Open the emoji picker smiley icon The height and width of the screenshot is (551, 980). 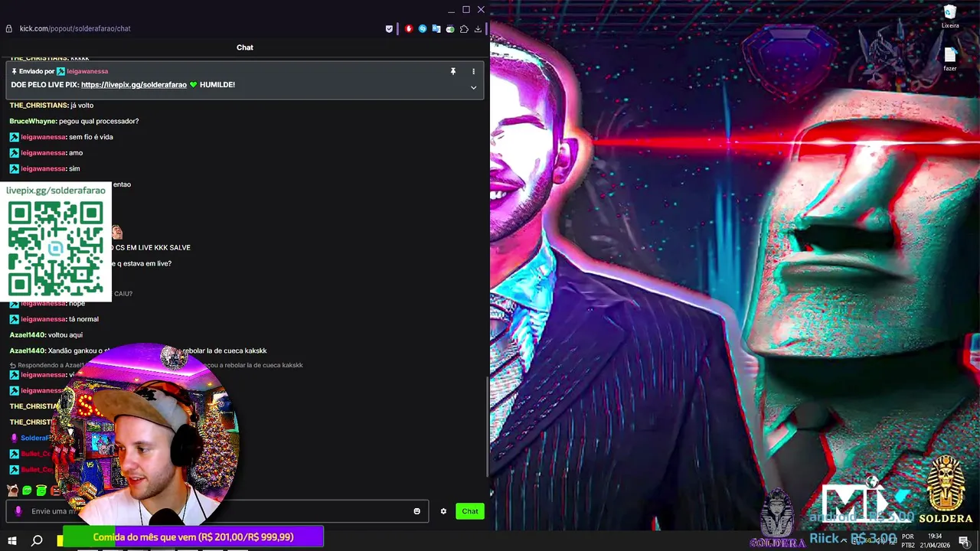tap(416, 511)
